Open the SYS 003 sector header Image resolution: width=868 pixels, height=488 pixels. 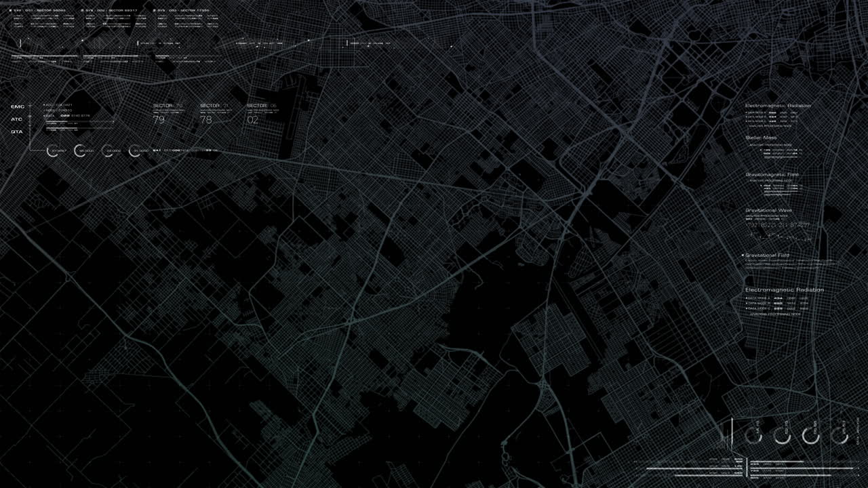[x=183, y=11]
